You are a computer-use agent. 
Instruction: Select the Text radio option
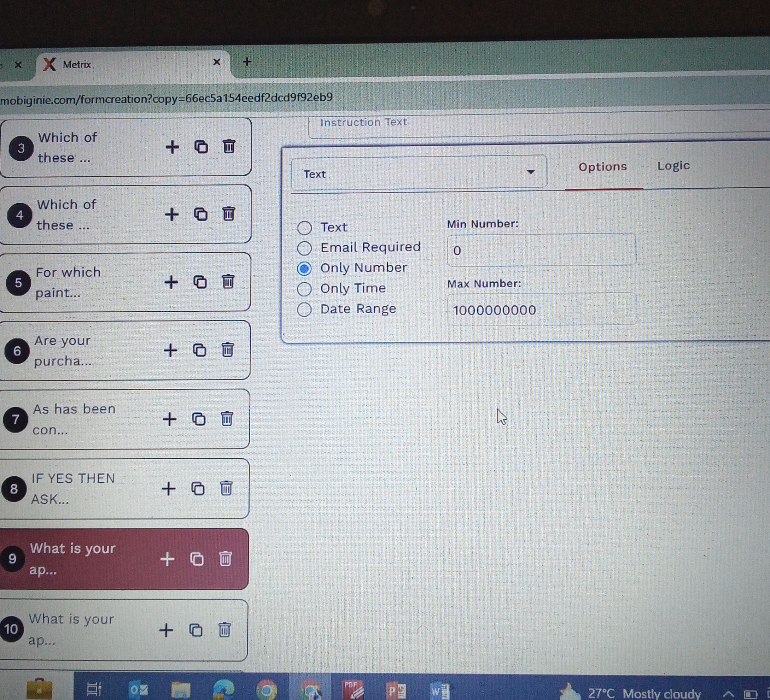click(x=304, y=228)
